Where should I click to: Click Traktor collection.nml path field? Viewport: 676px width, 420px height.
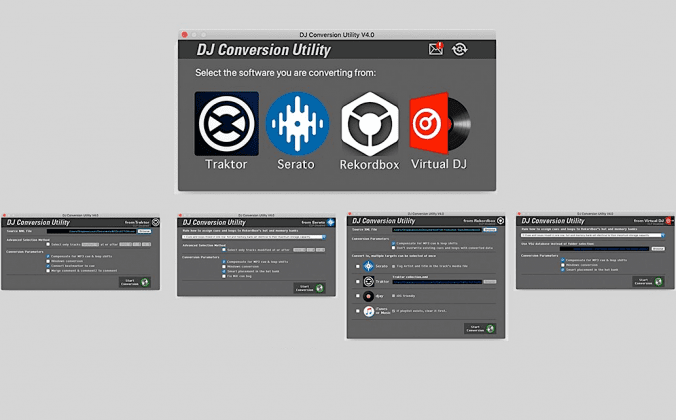437,282
